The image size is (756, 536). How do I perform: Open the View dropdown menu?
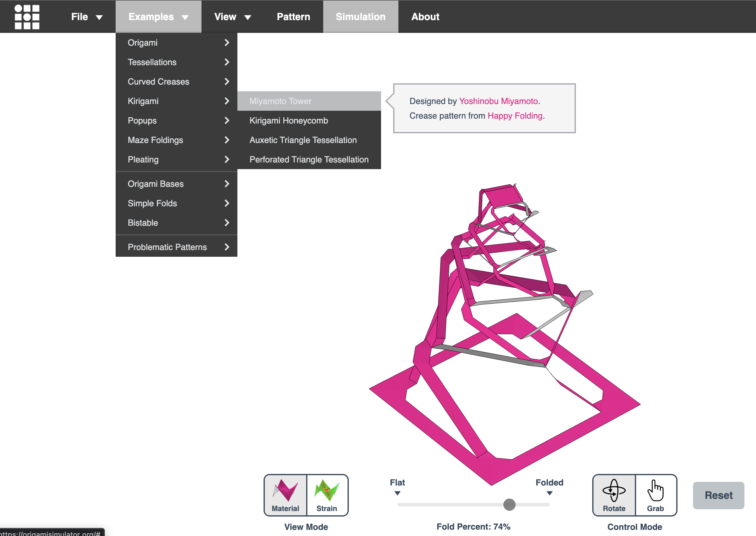point(233,16)
